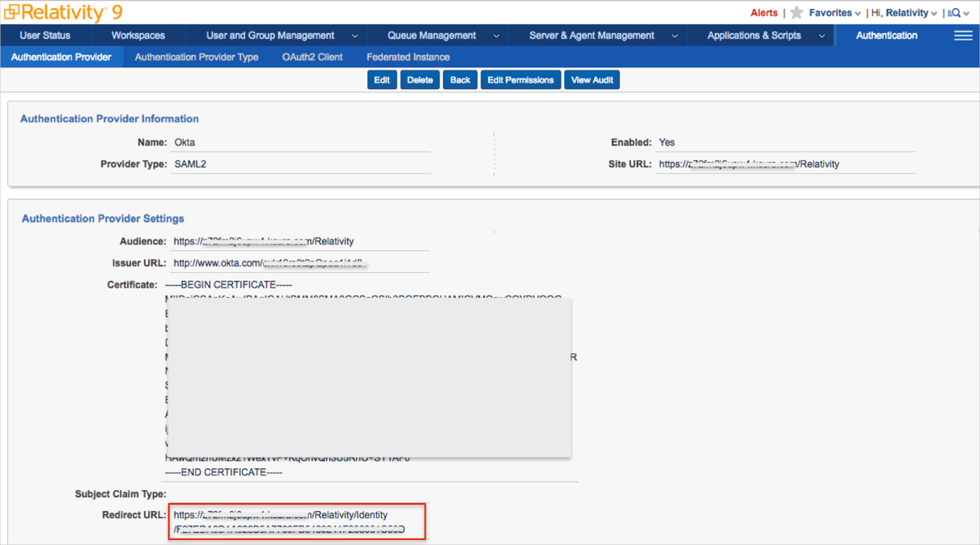This screenshot has width=980, height=545.
Task: Go to the Federated Instance tab
Action: pos(408,57)
